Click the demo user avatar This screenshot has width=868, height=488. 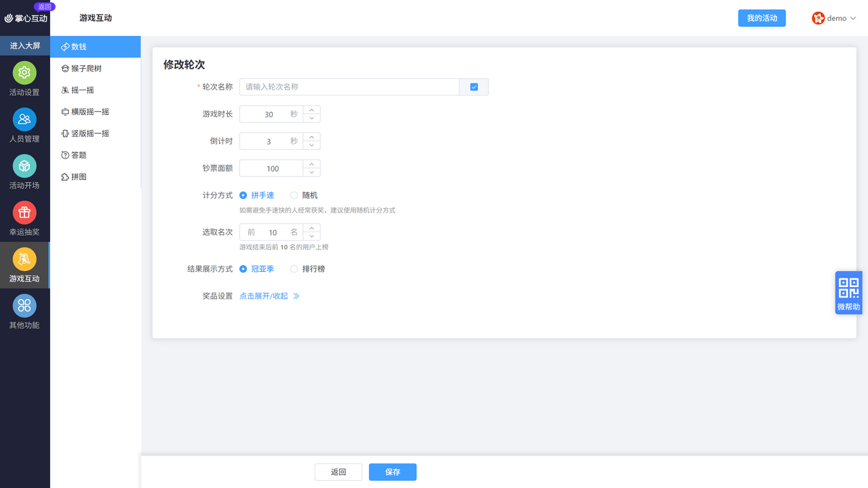click(x=818, y=18)
